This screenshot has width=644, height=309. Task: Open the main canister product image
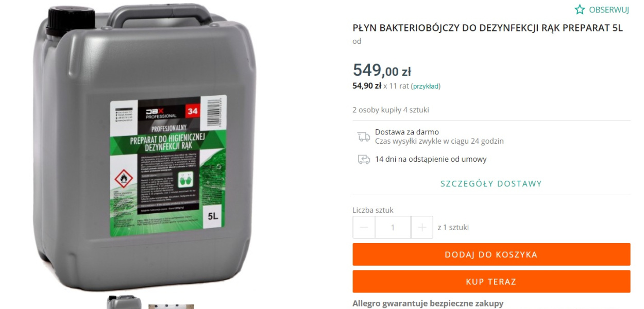pyautogui.click(x=145, y=148)
